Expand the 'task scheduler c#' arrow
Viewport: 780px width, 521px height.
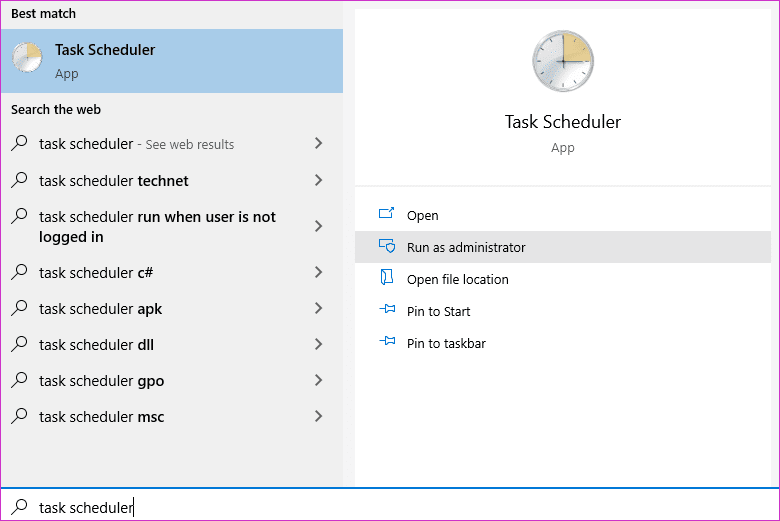click(318, 272)
